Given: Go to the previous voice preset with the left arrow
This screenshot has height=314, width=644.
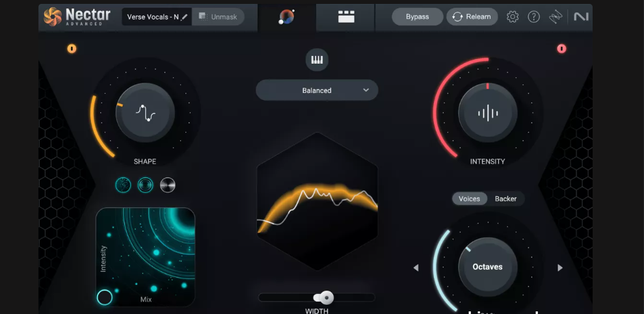Looking at the screenshot, I should 416,268.
